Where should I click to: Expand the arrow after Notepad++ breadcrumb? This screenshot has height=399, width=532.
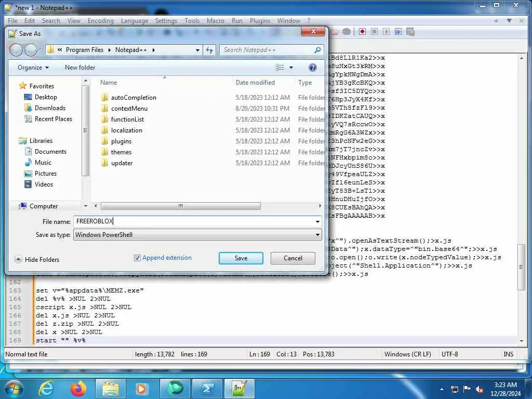[x=154, y=50]
